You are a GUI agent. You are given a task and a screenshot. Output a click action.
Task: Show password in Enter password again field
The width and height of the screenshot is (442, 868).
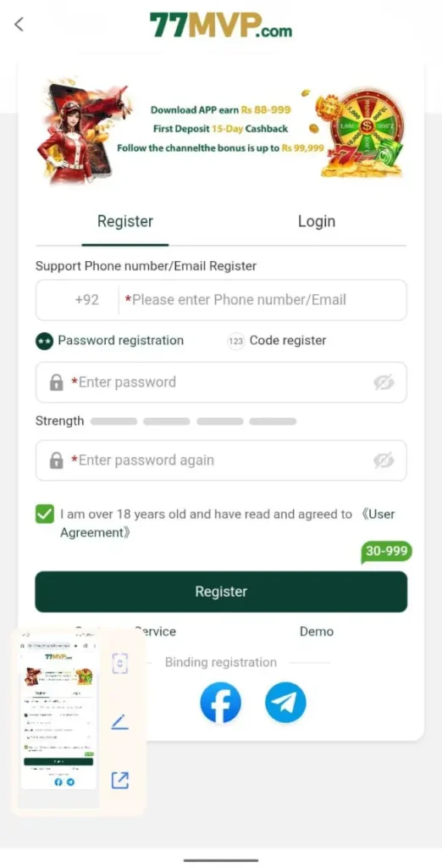pyautogui.click(x=384, y=460)
